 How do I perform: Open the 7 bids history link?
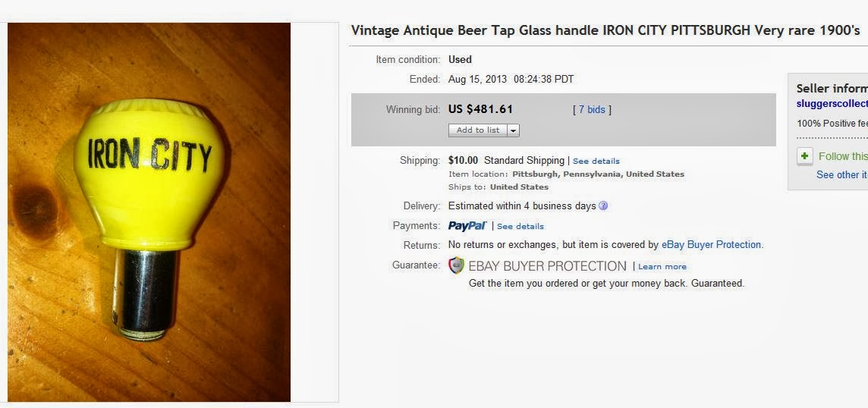pyautogui.click(x=592, y=110)
